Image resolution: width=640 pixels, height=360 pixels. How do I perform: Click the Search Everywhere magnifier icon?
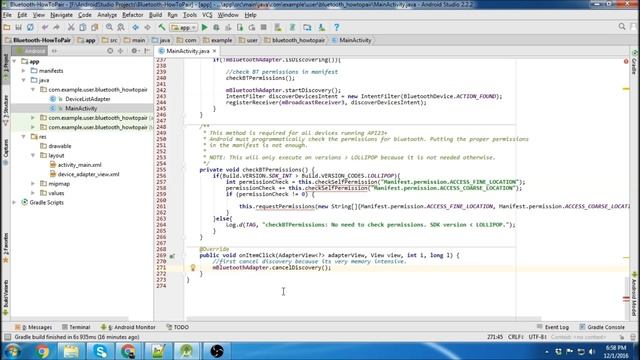point(622,27)
